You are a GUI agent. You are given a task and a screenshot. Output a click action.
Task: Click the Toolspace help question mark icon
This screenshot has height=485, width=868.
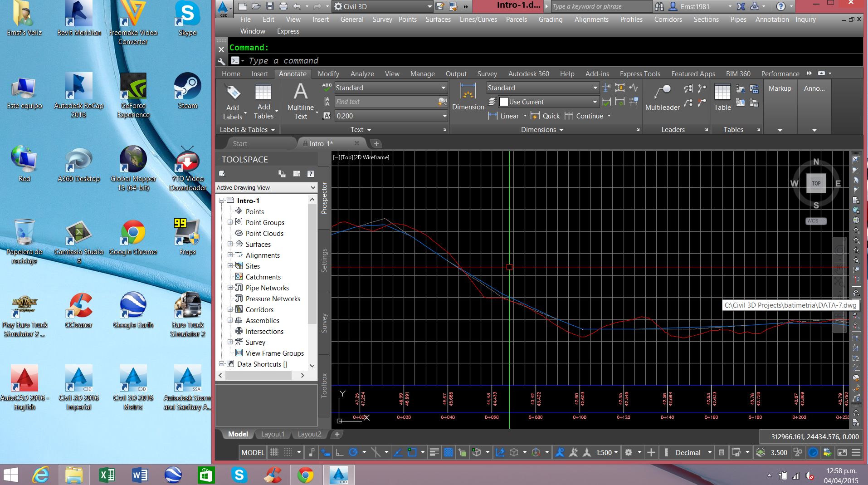311,173
